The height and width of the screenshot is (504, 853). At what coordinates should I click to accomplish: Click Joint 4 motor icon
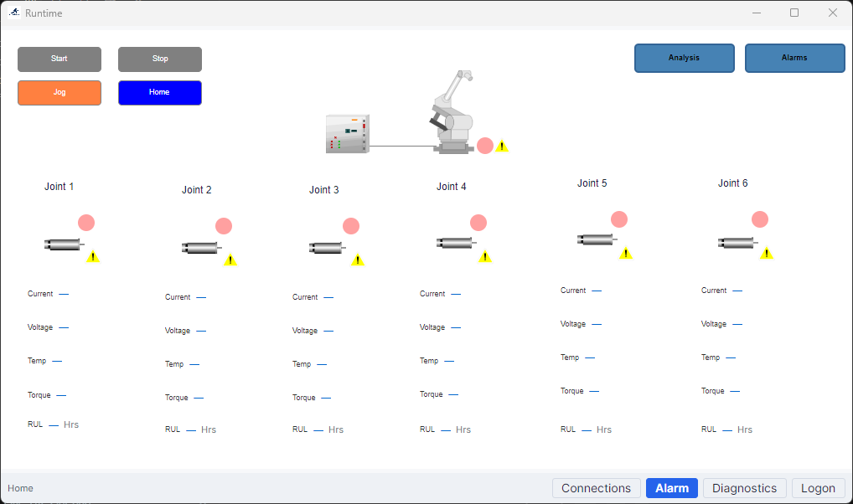[x=456, y=243]
